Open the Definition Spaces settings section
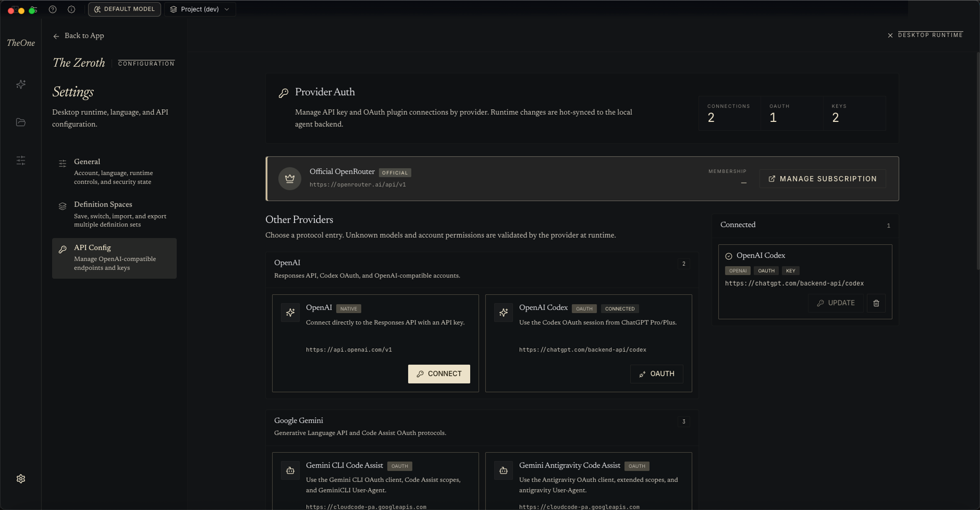This screenshot has width=980, height=510. [x=114, y=214]
